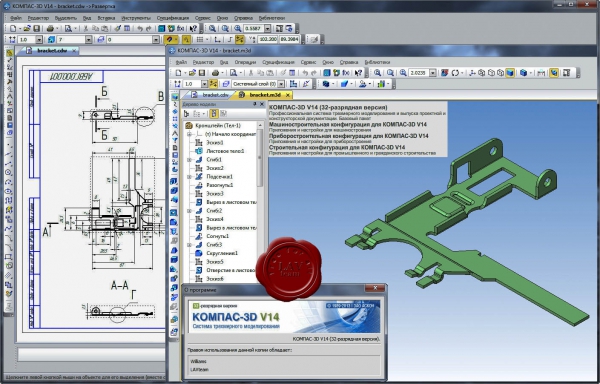Expand the Сгиб:1 tree node
The image size is (600, 384).
[189, 159]
